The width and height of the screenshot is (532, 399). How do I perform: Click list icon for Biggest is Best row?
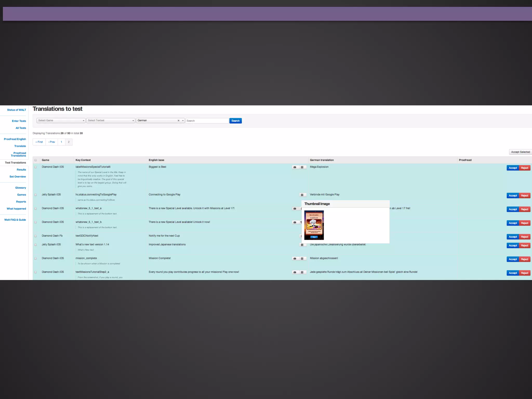[302, 167]
